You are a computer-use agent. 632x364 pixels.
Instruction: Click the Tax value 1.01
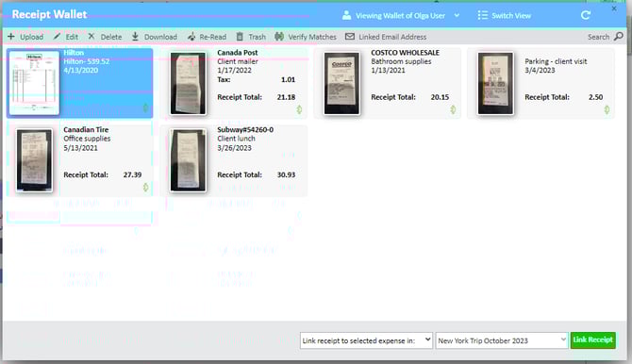click(289, 79)
